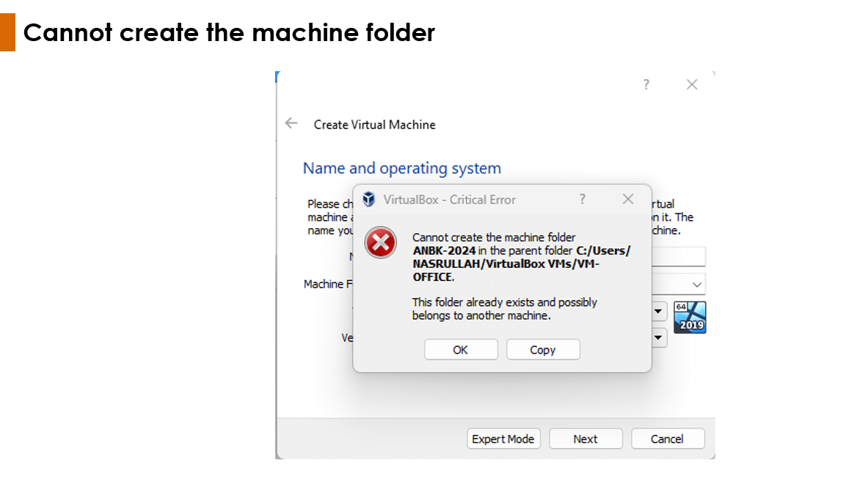Viewport: 868px width, 496px height.
Task: Click the red error X icon
Action: coord(380,242)
